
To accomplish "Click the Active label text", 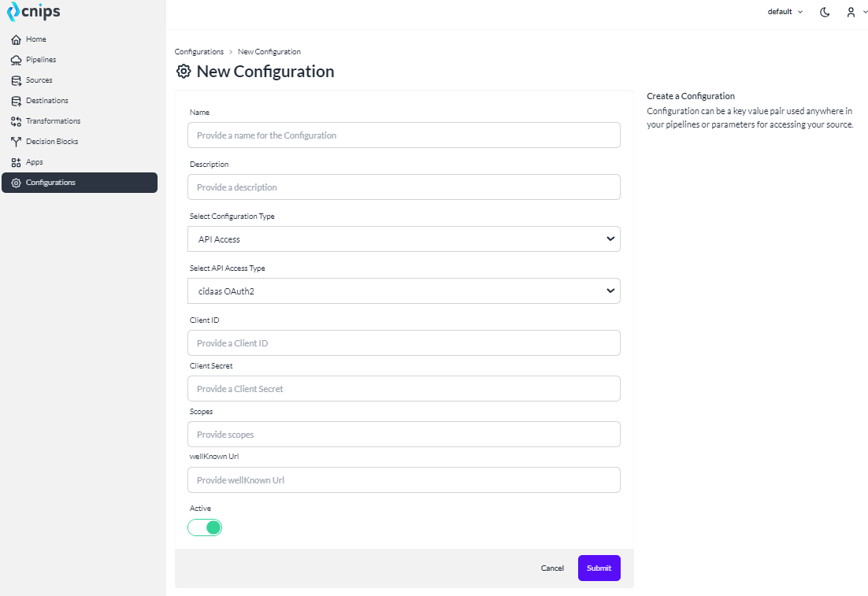I will click(200, 508).
